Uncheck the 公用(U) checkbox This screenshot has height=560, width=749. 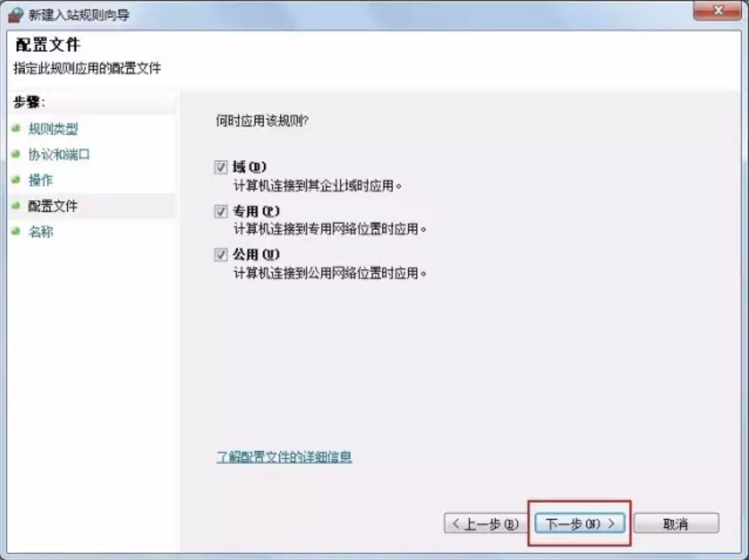(220, 255)
